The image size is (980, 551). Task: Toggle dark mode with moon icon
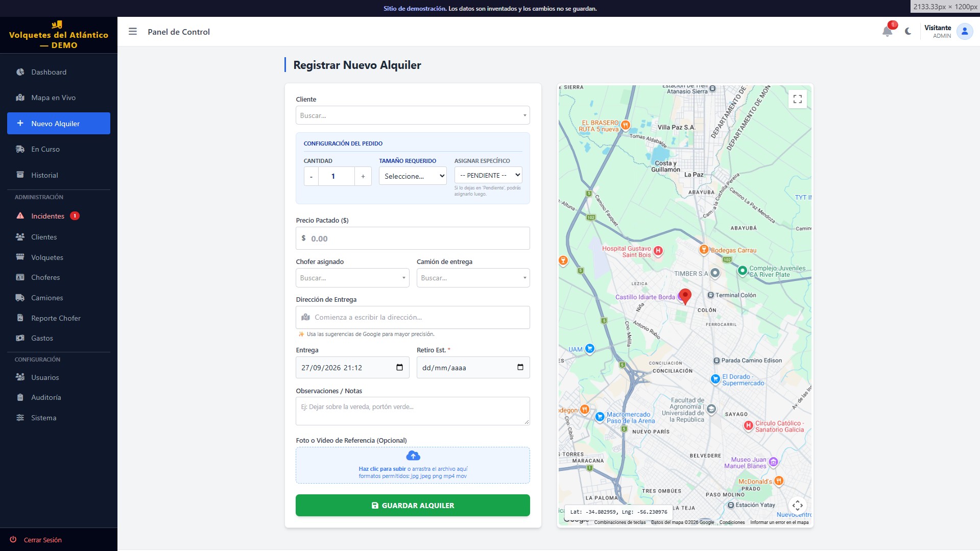pyautogui.click(x=908, y=31)
